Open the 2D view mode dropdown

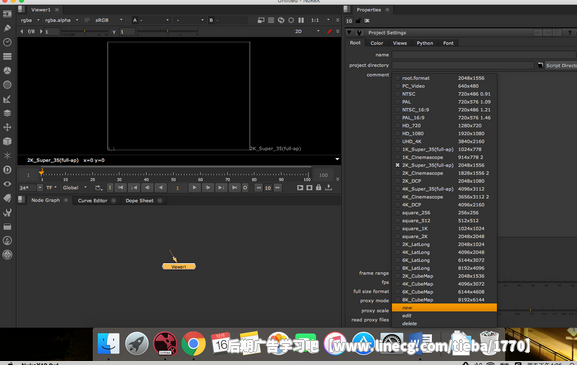(307, 32)
